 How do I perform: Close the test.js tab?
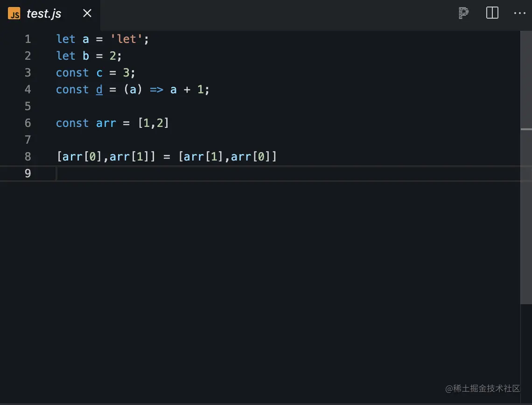pyautogui.click(x=87, y=13)
